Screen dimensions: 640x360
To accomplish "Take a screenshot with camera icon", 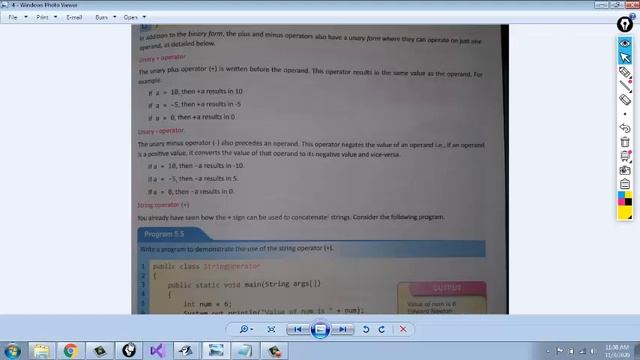I will point(624,170).
